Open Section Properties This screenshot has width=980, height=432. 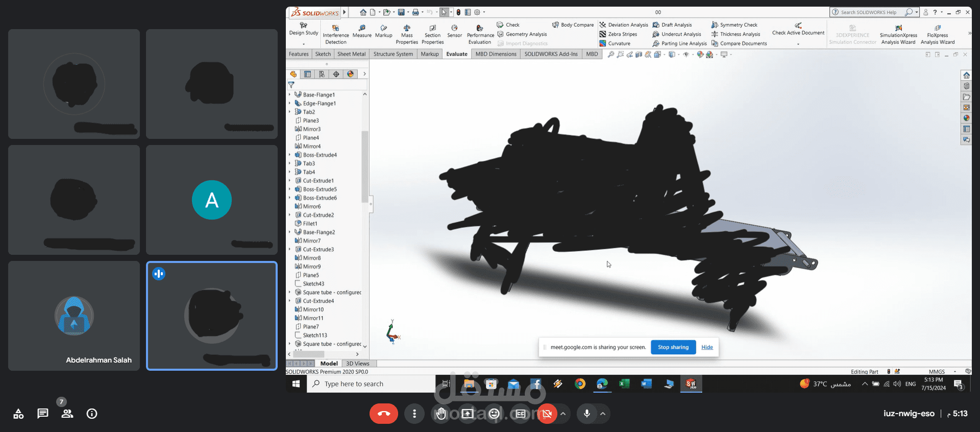pos(432,34)
